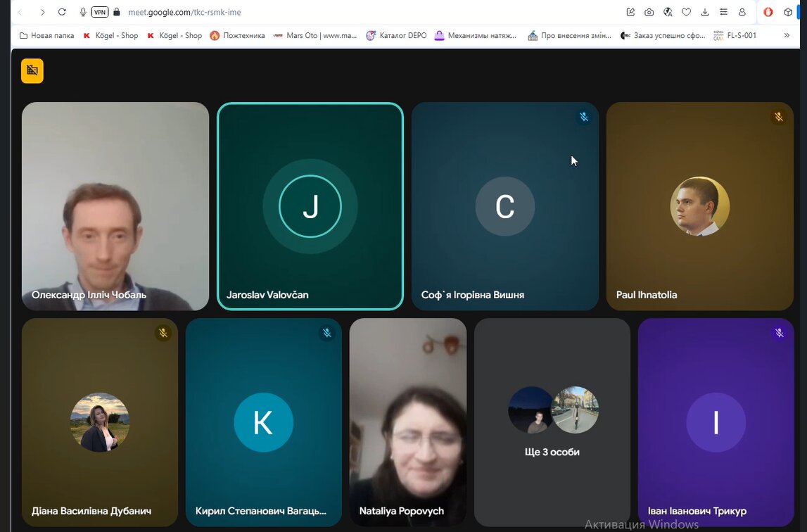This screenshot has width=807, height=532.
Task: Open the pinboard edit icon
Action: pyautogui.click(x=630, y=12)
